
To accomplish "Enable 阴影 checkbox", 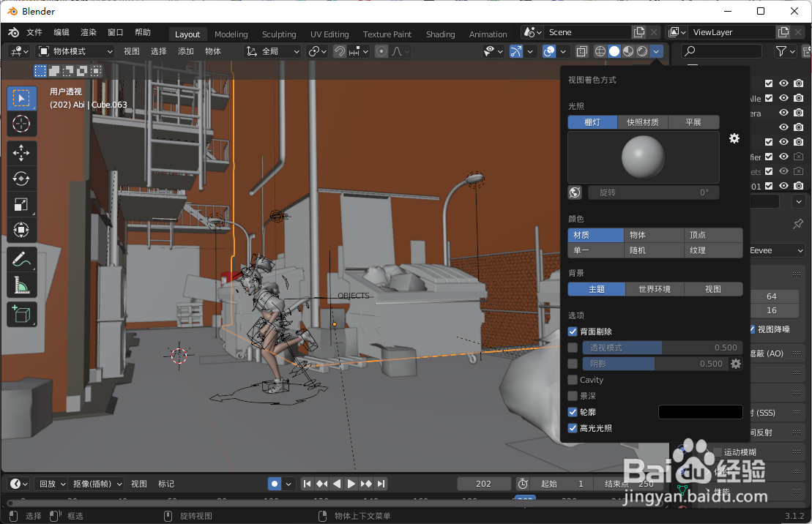I will [x=573, y=364].
